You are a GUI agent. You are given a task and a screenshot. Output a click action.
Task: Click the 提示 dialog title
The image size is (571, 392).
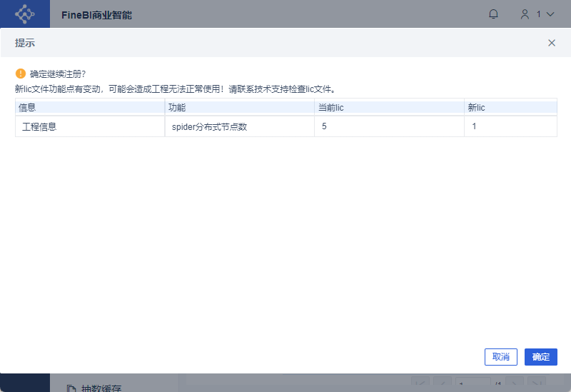click(x=25, y=43)
